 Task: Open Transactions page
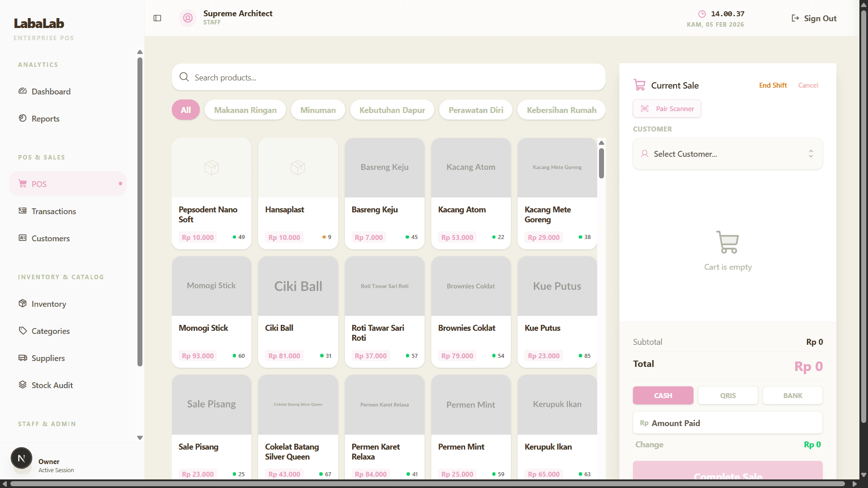pos(68,211)
